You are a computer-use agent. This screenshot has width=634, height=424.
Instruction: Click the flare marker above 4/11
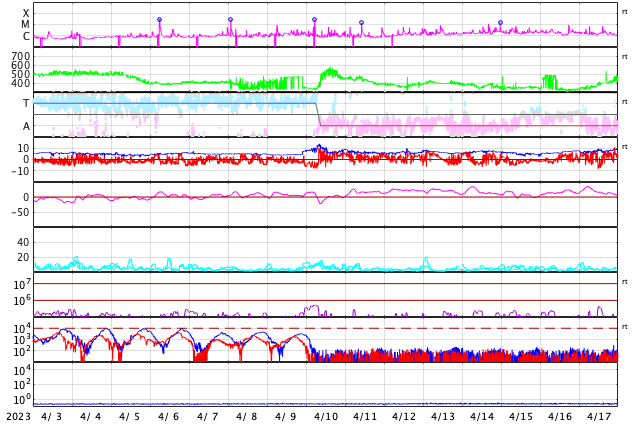click(x=361, y=23)
